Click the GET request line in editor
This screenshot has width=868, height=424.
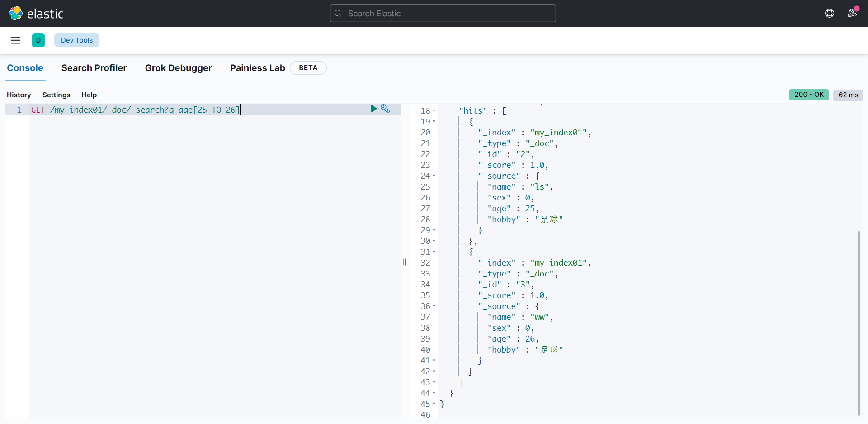click(136, 110)
